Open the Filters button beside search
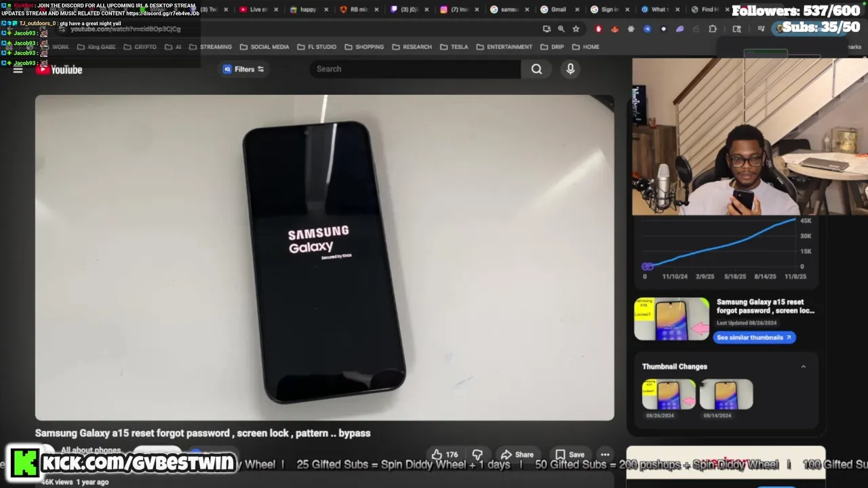Viewport: 868px width, 488px height. pyautogui.click(x=243, y=69)
